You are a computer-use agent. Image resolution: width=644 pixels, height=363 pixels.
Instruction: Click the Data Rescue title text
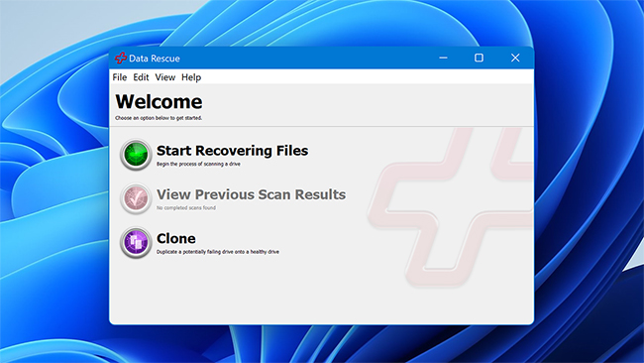coord(155,59)
